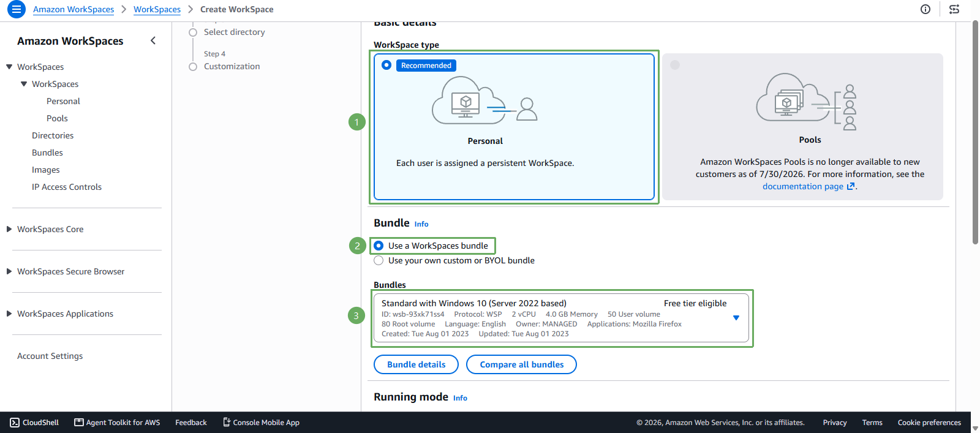This screenshot has width=980, height=433.
Task: Click the Recommended badge on Personal card
Action: 426,66
